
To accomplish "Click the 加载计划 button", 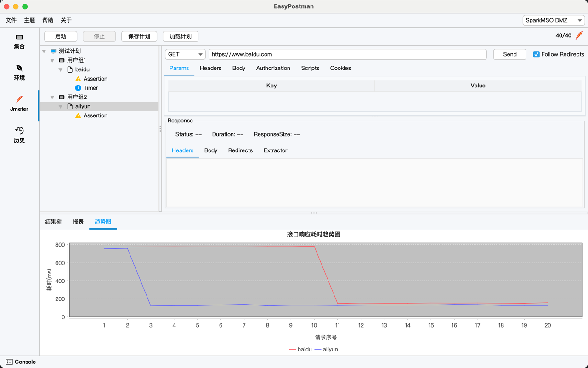I will point(181,36).
